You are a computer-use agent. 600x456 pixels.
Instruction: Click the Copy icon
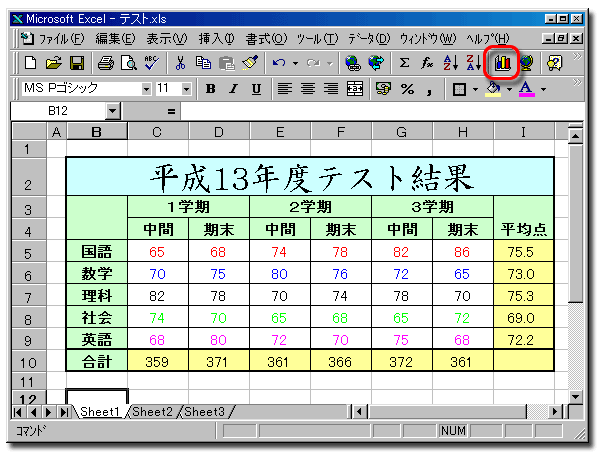pos(203,63)
